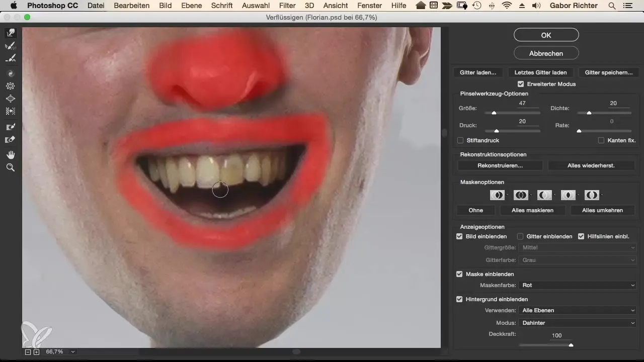This screenshot has height=362, width=644.
Task: Open the Bearbeiten menu
Action: pos(132,6)
